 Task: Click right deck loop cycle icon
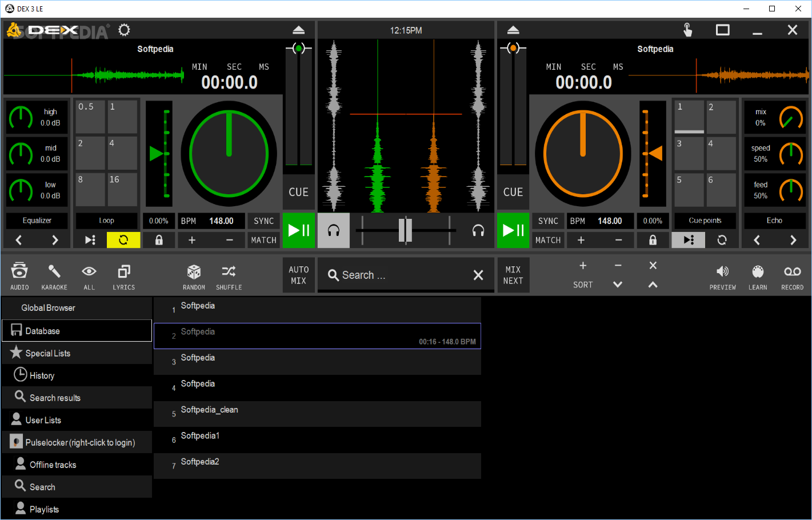[x=722, y=240]
